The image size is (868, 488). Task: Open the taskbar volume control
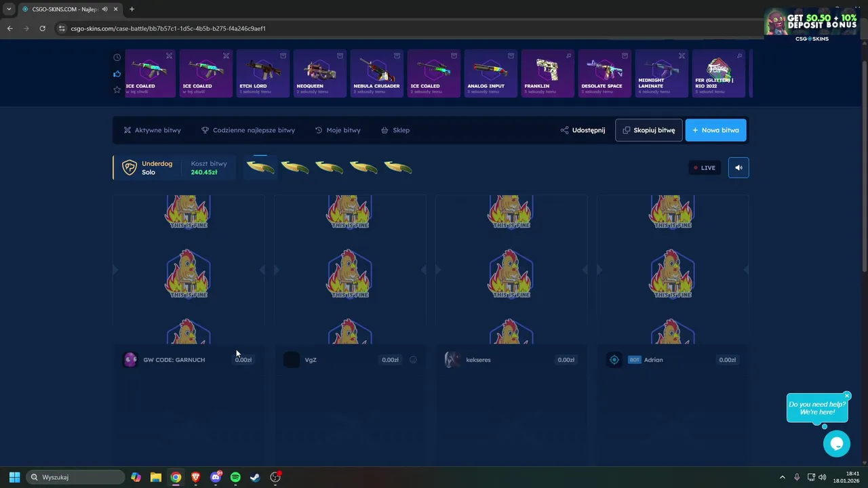823,477
